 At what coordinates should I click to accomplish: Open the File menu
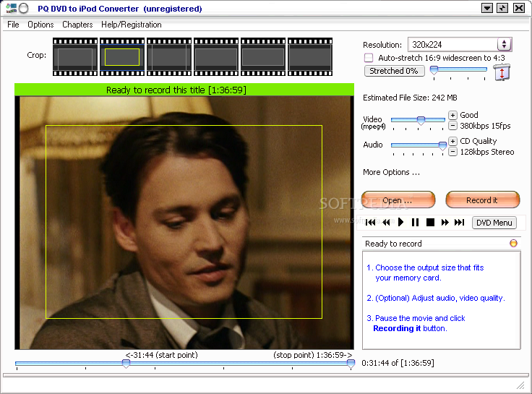pyautogui.click(x=13, y=25)
